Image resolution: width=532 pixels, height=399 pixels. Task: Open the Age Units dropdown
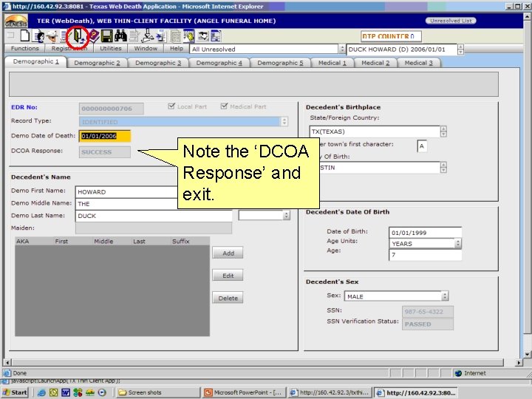click(458, 243)
